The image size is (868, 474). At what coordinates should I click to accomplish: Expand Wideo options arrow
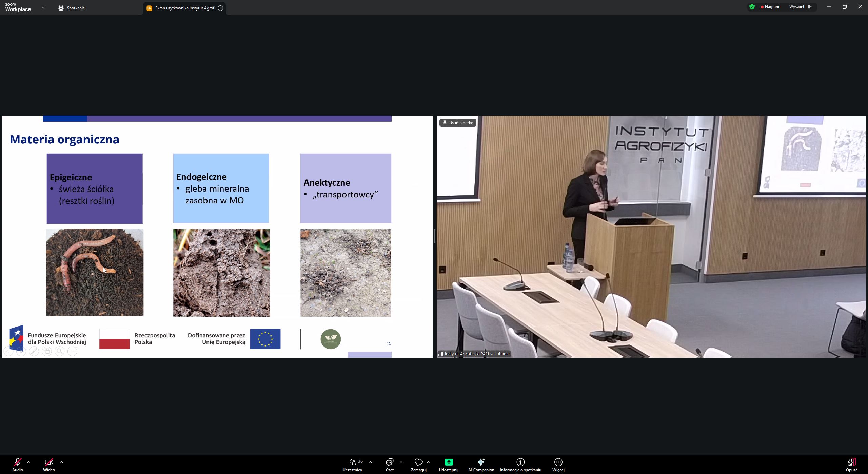tap(62, 462)
